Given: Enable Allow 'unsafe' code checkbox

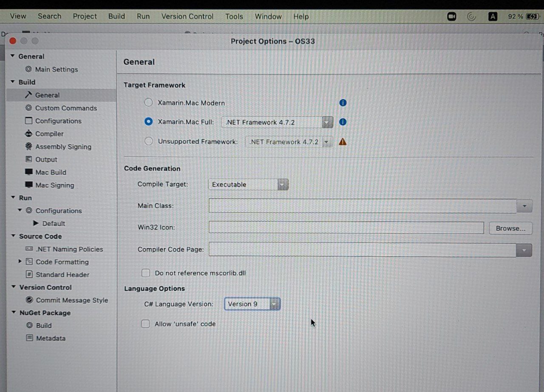Looking at the screenshot, I should point(145,324).
